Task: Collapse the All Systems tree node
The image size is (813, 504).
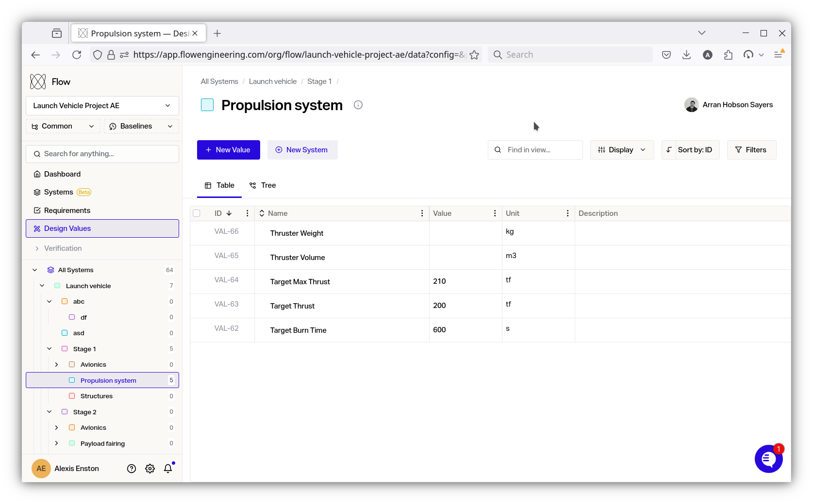Action: click(x=35, y=270)
